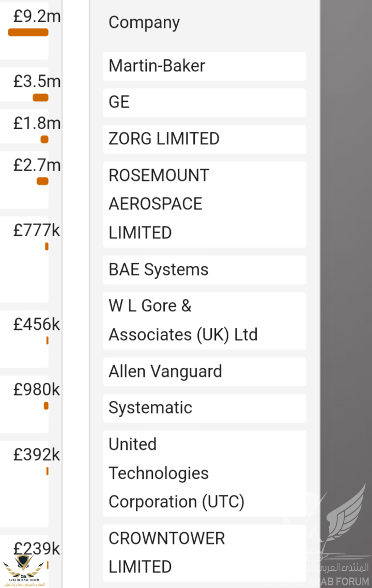This screenshot has width=372, height=588.
Task: Click the CROWNTOWER LIMITED entry
Action: [x=204, y=553]
